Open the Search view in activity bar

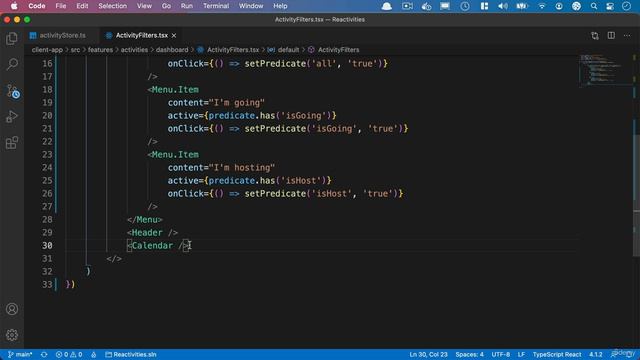(x=12, y=64)
